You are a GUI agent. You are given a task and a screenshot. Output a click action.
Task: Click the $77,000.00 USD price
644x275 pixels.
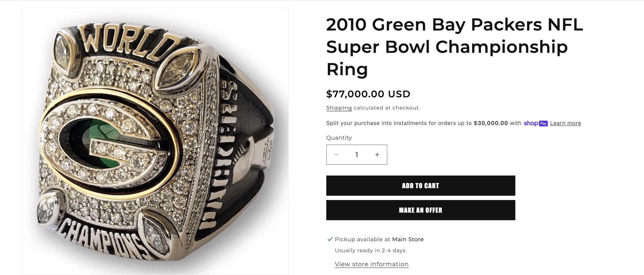pyautogui.click(x=368, y=94)
